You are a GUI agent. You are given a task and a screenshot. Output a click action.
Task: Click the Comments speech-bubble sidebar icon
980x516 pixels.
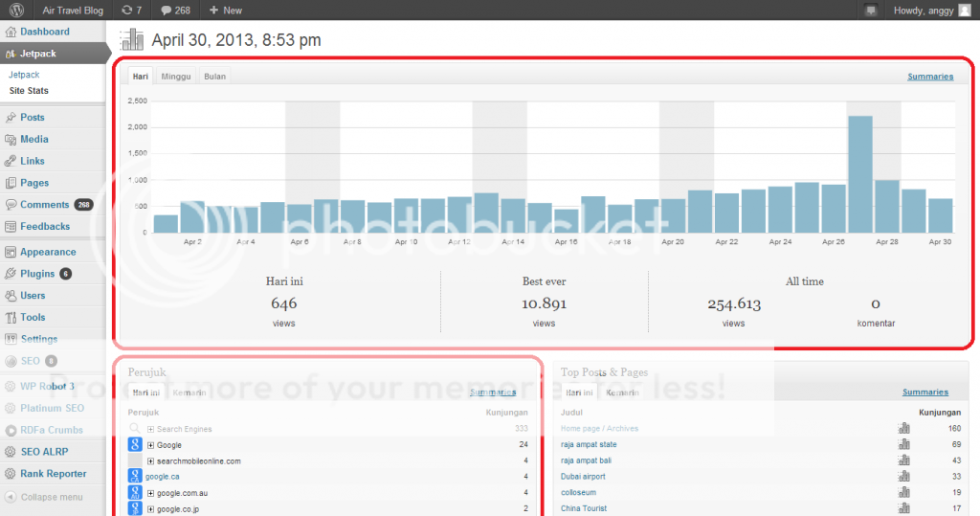click(11, 205)
